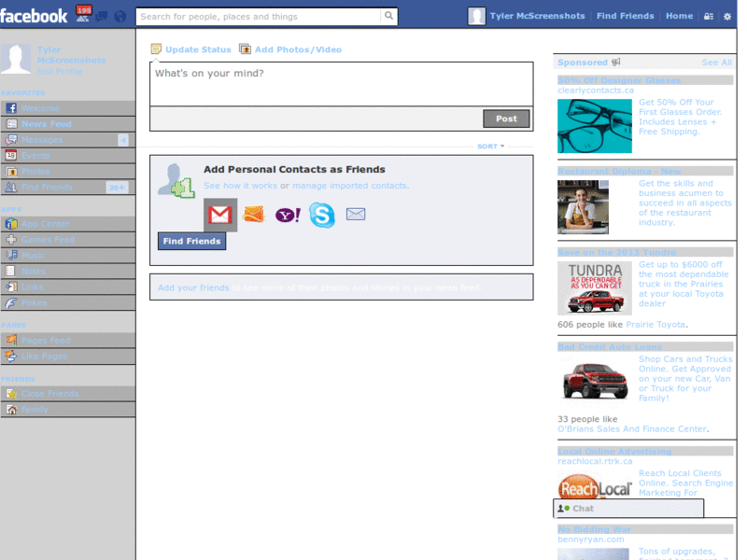Click the sidebar profile picture
747x560 pixels.
pyautogui.click(x=16, y=59)
